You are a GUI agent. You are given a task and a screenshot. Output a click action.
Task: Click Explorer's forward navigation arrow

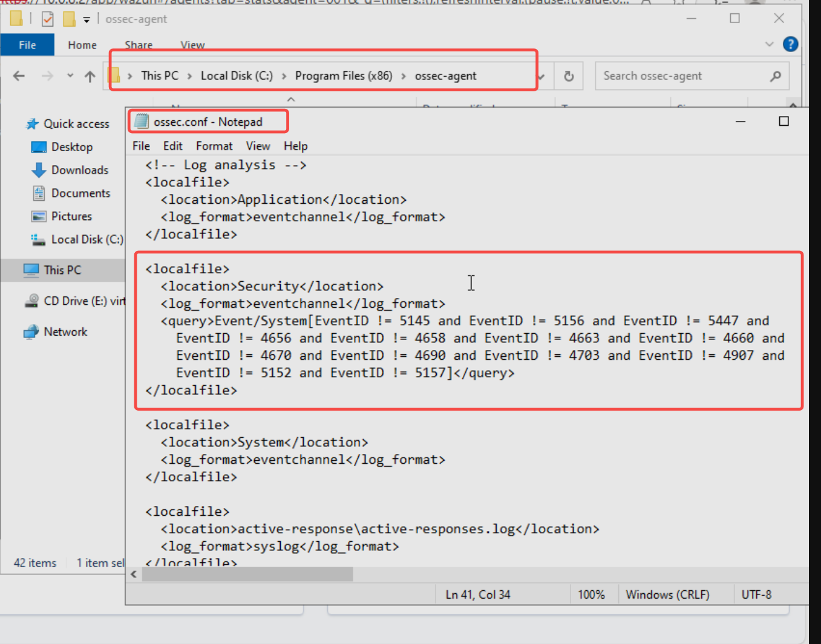pyautogui.click(x=47, y=76)
